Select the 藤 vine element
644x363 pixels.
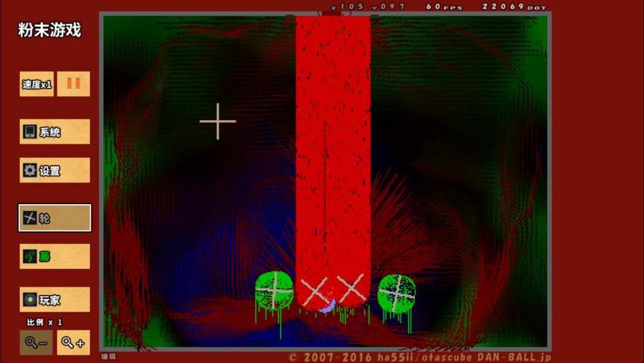55,257
